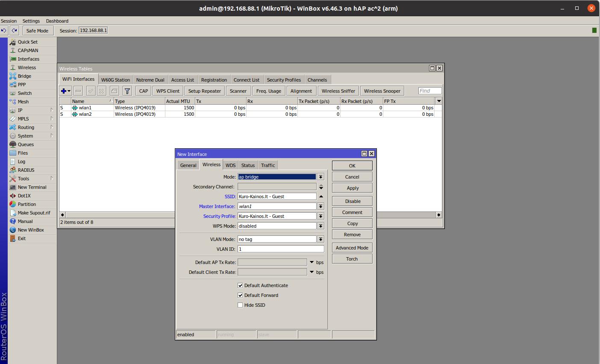Click the comment note toolbar icon
This screenshot has height=364, width=600.
point(114,91)
